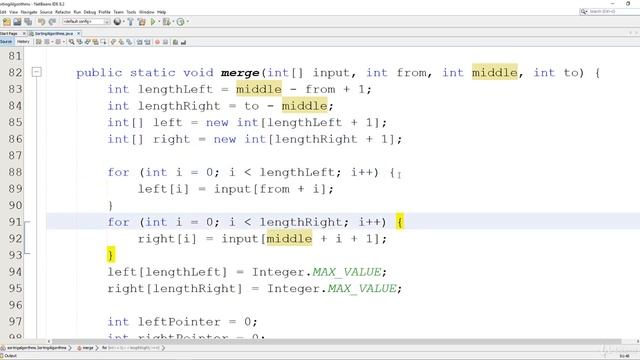Select the SortingAlgorithms.java editor tab
Image resolution: width=640 pixels, height=360 pixels.
[x=53, y=33]
